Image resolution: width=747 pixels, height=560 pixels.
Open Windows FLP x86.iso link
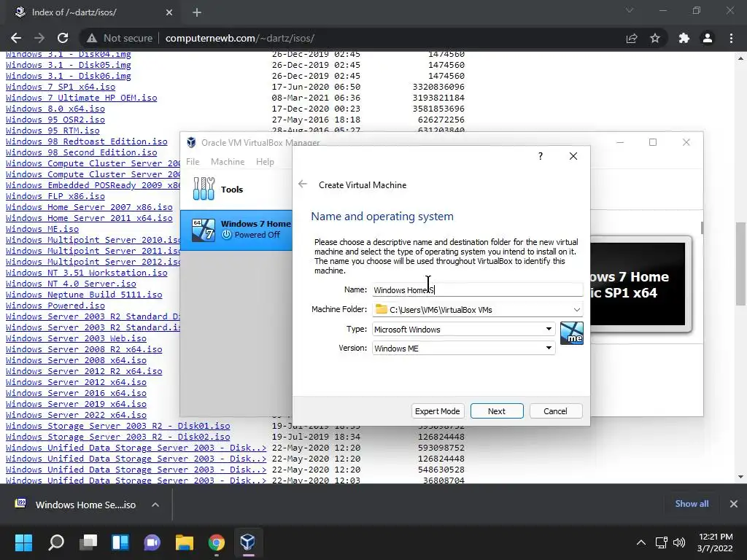tap(55, 196)
